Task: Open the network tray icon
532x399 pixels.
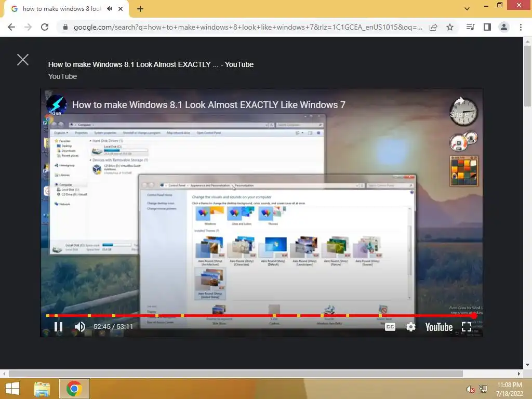Action: coord(483,389)
